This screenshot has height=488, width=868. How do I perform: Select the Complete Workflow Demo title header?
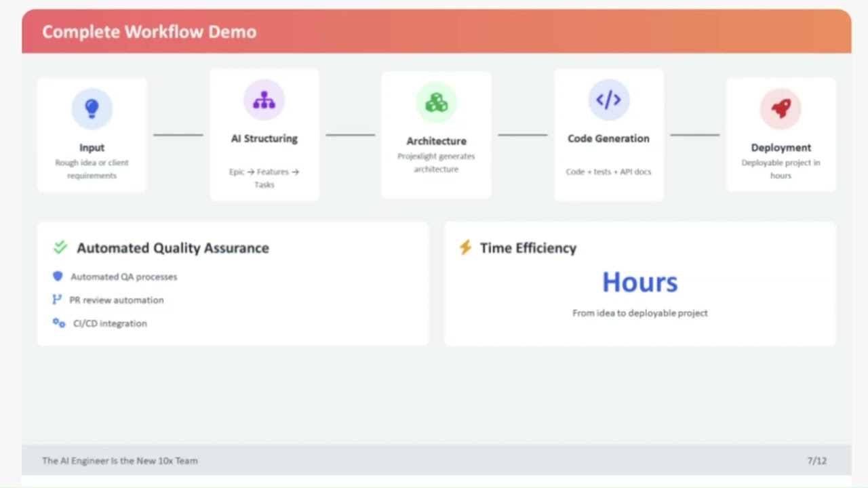[149, 32]
